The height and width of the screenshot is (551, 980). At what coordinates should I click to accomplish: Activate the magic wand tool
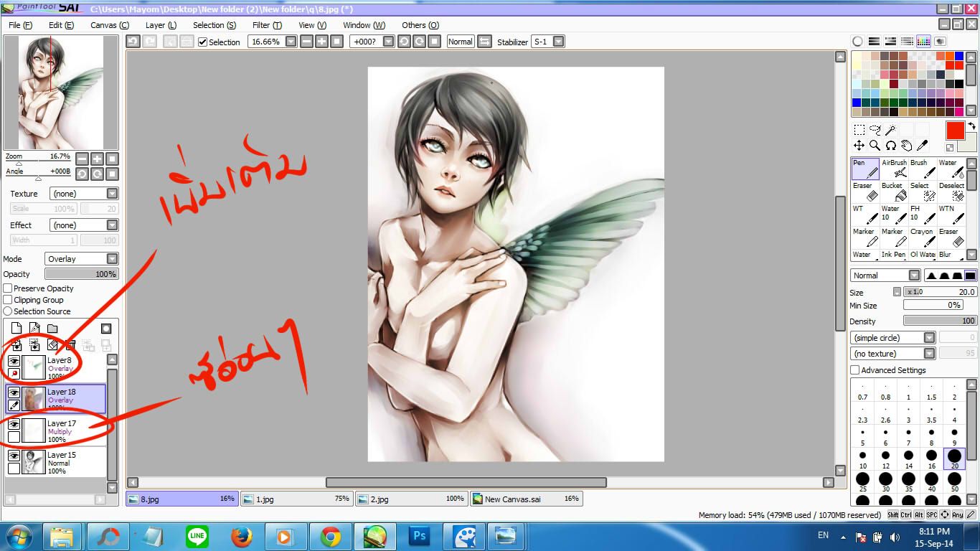[x=890, y=131]
